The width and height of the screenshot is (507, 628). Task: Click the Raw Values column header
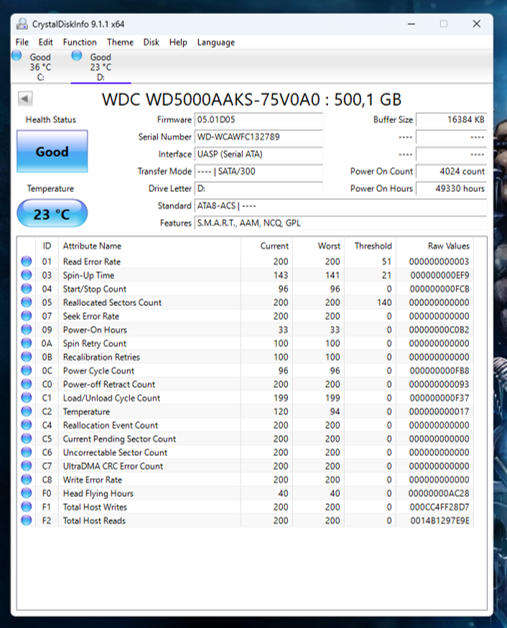pyautogui.click(x=435, y=246)
